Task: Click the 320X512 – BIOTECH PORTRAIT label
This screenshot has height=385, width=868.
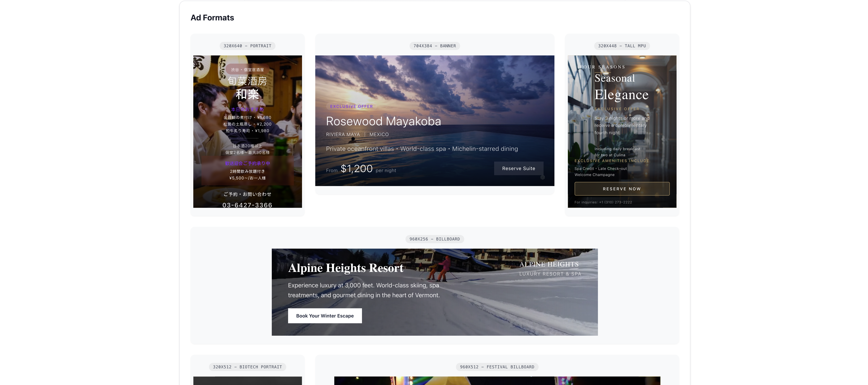Action: tap(247, 367)
